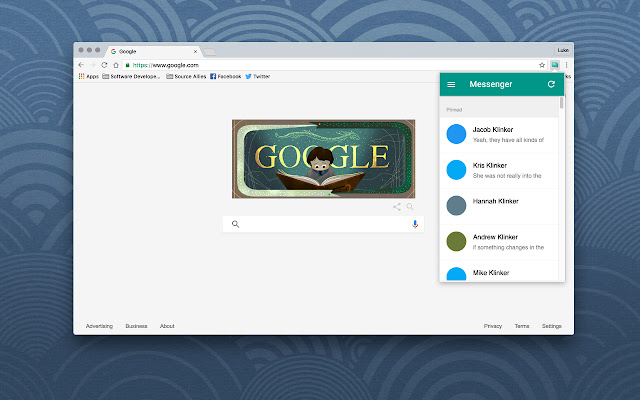Viewport: 640px width, 400px height.
Task: Click the Facebook bookmark
Action: coord(225,76)
